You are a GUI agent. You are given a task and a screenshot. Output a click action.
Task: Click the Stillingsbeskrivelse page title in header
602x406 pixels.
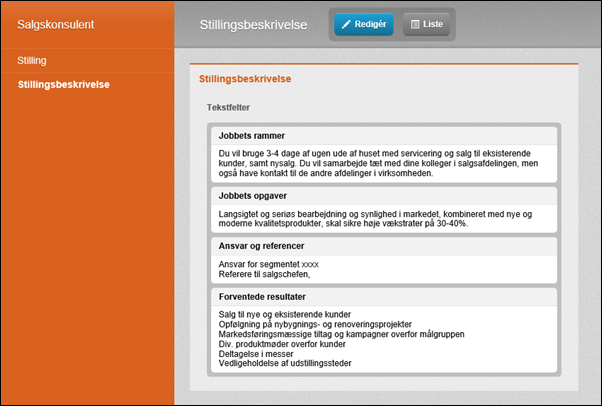point(253,24)
